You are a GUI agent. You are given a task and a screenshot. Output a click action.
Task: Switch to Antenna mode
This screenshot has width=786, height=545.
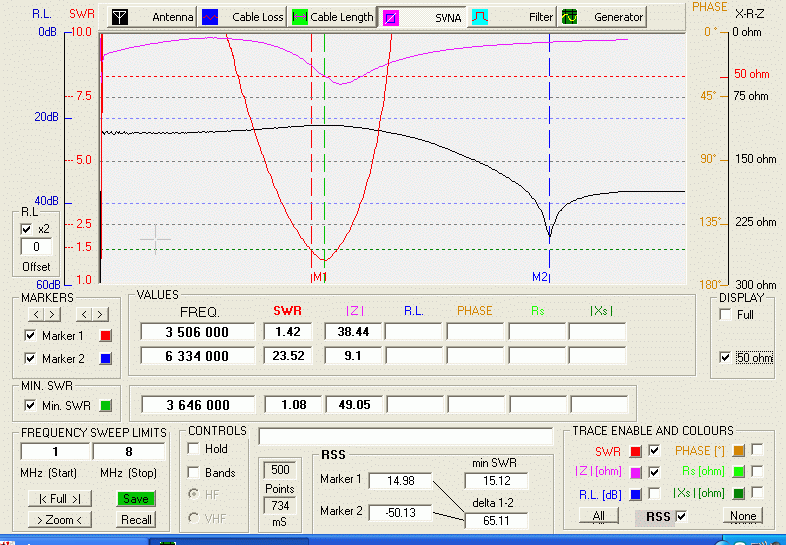pyautogui.click(x=152, y=17)
